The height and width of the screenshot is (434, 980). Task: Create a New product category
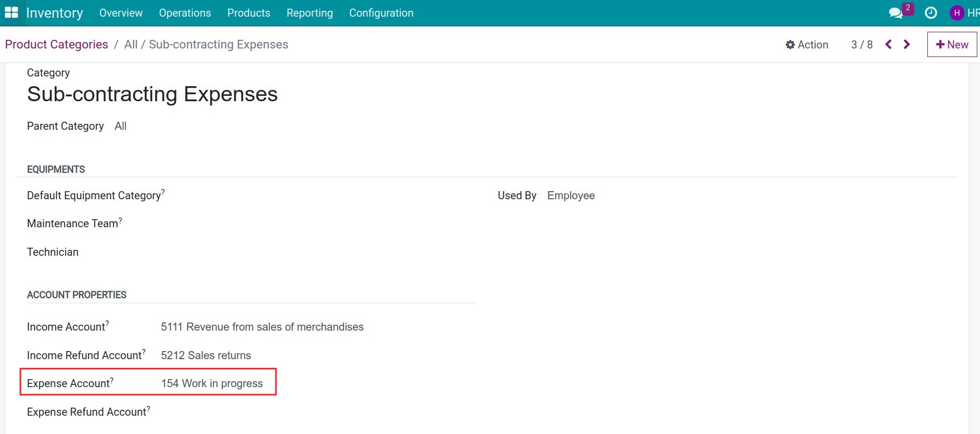(x=952, y=45)
